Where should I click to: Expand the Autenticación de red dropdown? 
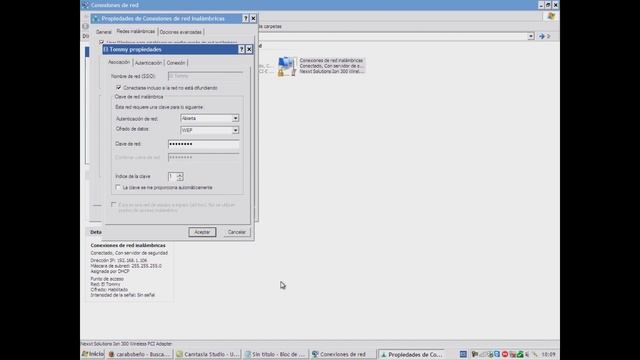[236, 118]
